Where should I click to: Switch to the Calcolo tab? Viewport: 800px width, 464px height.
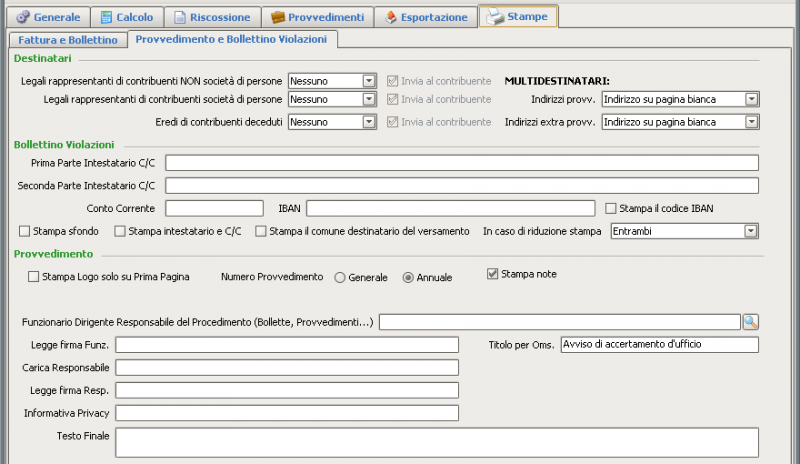click(x=126, y=17)
